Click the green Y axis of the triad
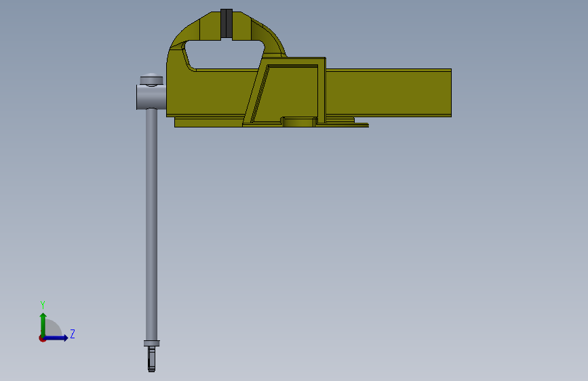 43,324
